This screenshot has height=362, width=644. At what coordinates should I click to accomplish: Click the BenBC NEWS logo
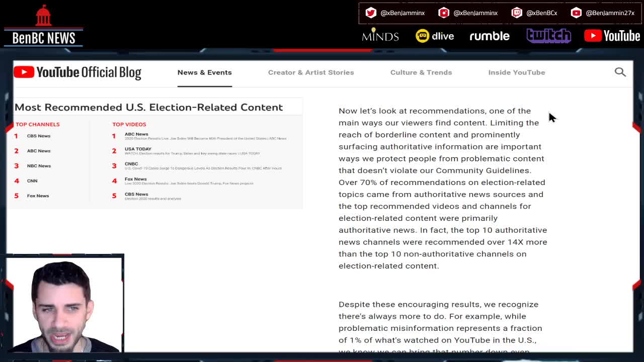(43, 25)
